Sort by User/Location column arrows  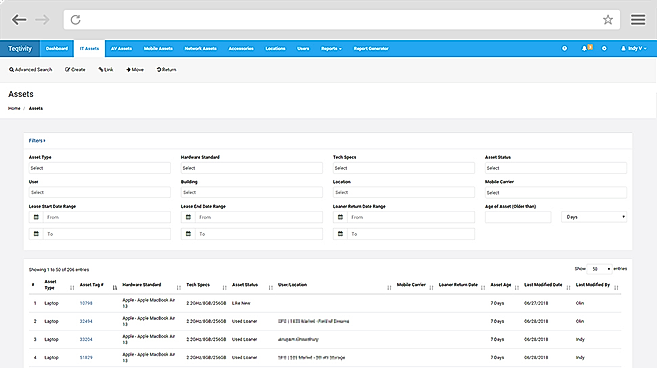[x=389, y=288]
